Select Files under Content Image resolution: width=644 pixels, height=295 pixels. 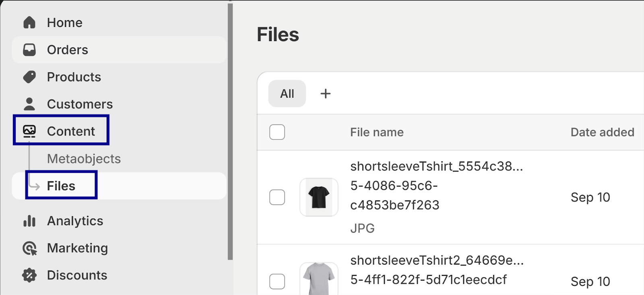click(x=119, y=186)
